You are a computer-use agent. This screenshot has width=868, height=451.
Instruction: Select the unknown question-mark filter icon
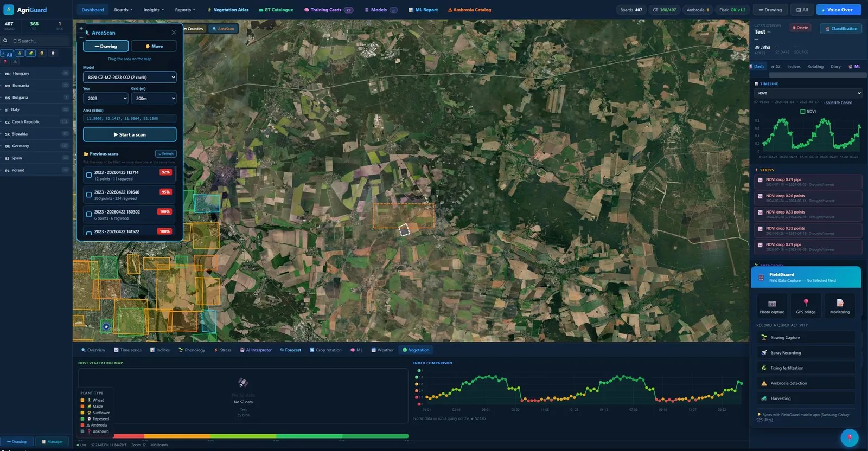pyautogui.click(x=5, y=62)
